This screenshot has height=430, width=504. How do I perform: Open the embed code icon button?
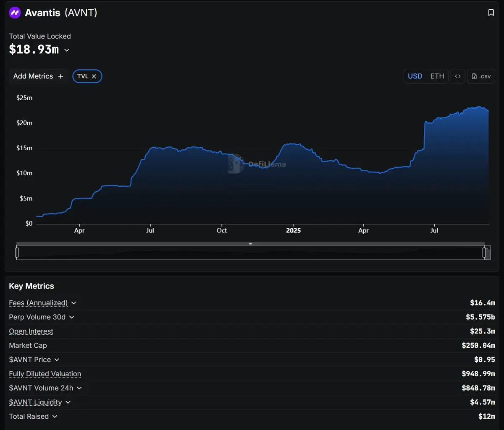pyautogui.click(x=458, y=76)
